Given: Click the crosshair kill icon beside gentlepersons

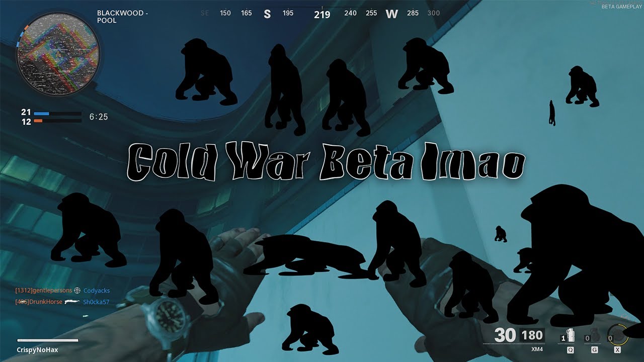Looking at the screenshot, I should pos(77,291).
